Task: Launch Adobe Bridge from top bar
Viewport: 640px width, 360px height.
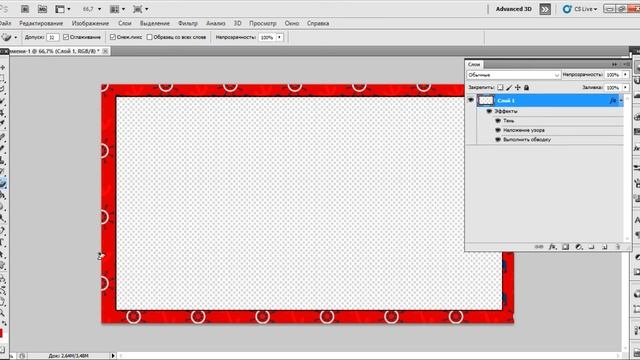Action: [25, 9]
